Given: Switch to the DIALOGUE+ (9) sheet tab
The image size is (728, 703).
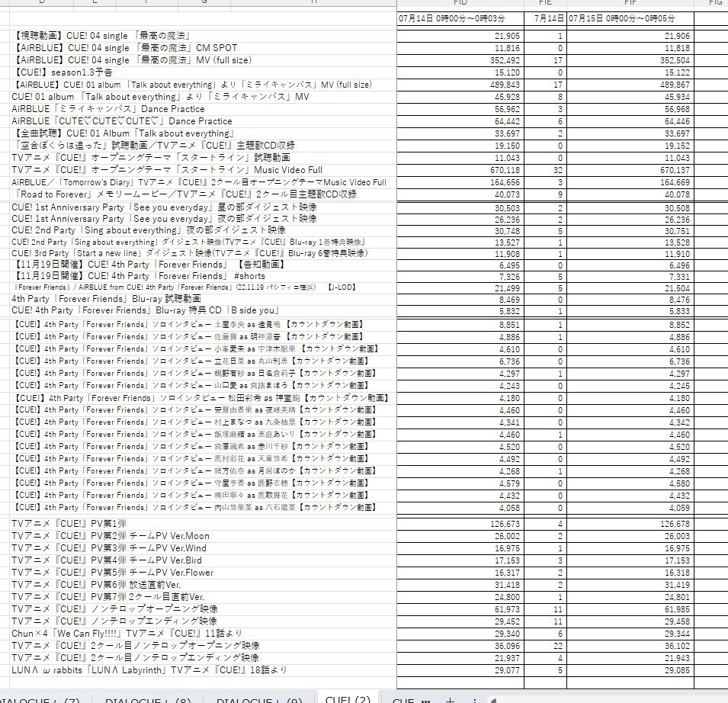Looking at the screenshot, I should [259, 701].
